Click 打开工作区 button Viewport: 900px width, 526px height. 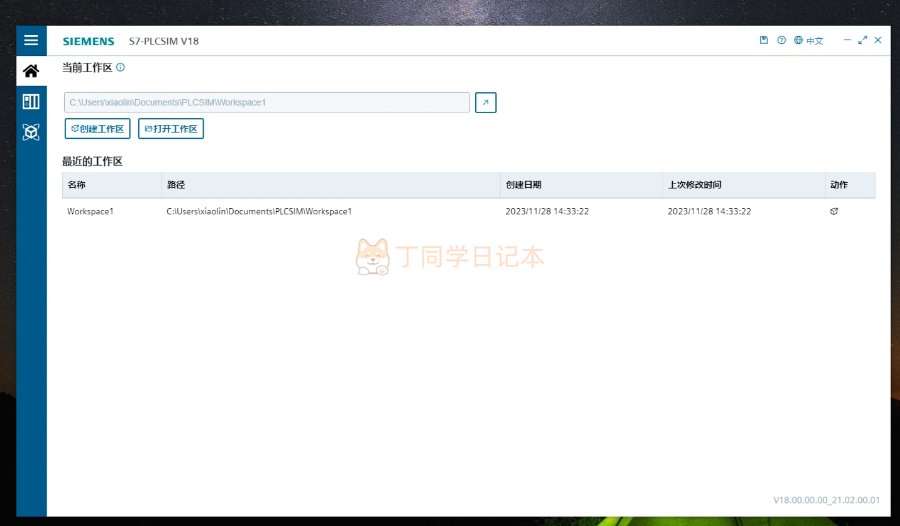(171, 129)
